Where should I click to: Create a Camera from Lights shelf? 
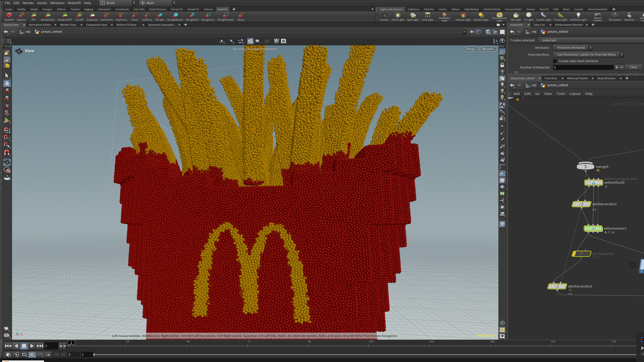[x=384, y=17]
